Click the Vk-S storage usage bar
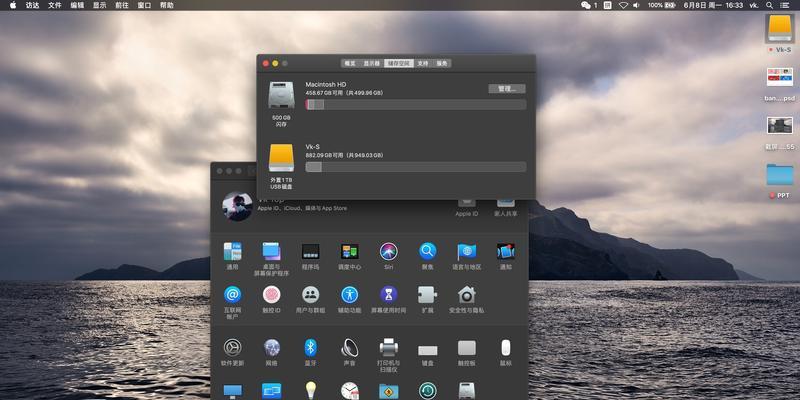The width and height of the screenshot is (800, 400). (x=416, y=167)
